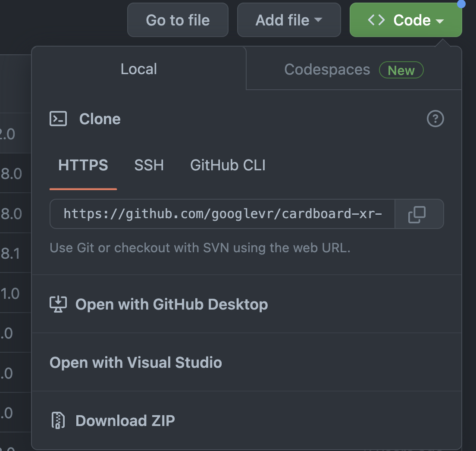Keep HTTPS selected as clone protocol
Screen dimensions: 476x451
pos(83,165)
